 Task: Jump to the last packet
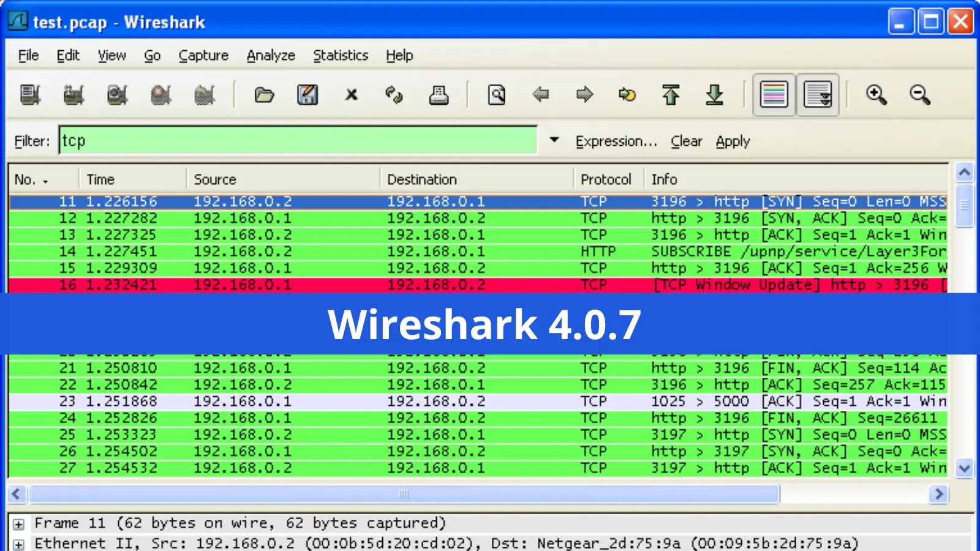click(715, 95)
